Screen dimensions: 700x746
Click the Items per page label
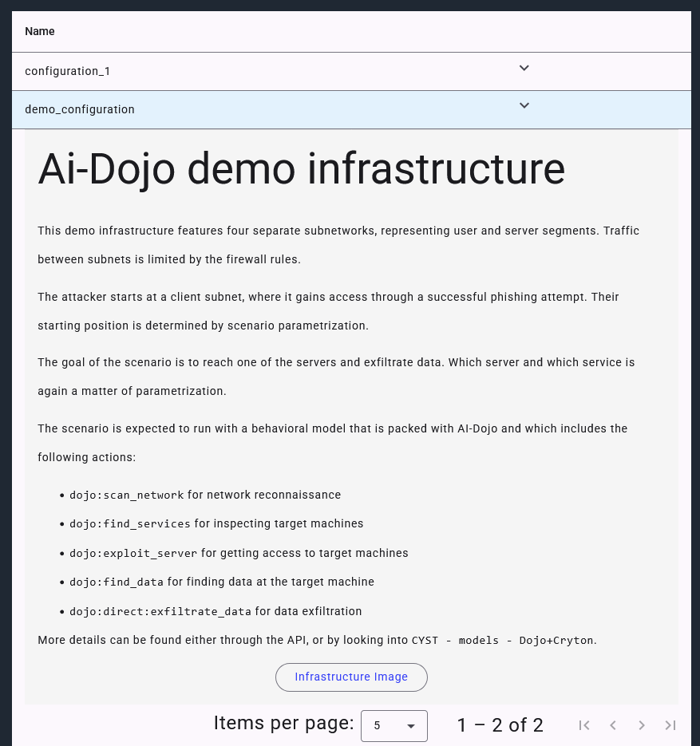[x=283, y=724]
